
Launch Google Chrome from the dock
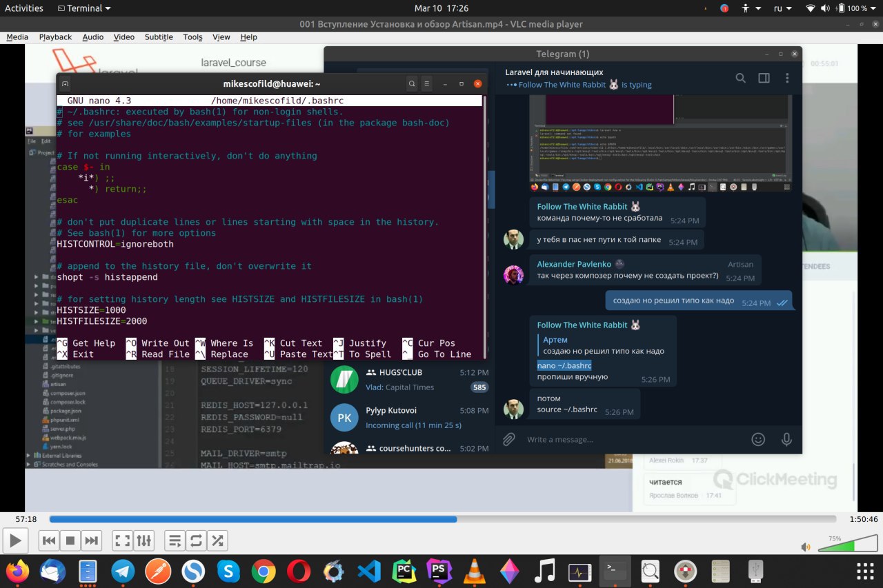coord(264,571)
